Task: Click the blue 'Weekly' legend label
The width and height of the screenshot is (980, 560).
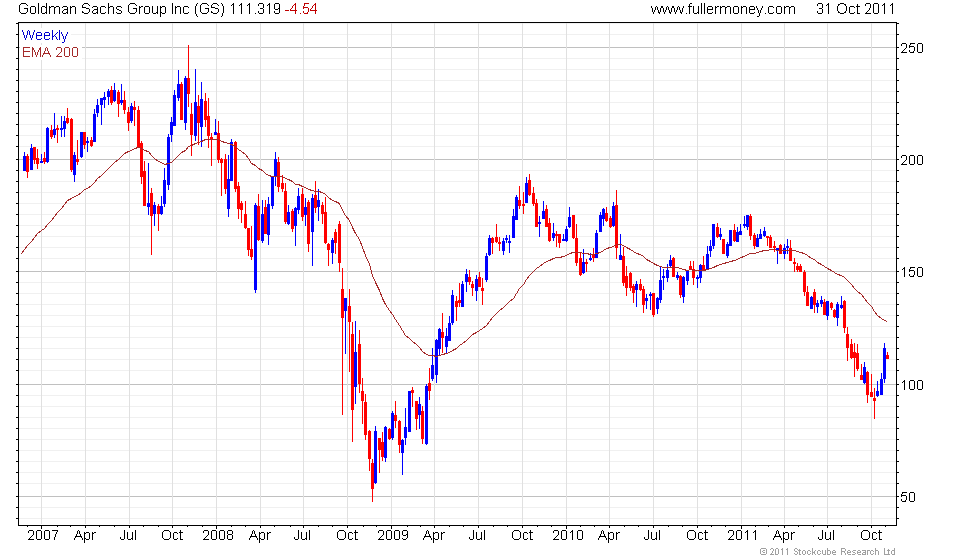Action: click(x=45, y=36)
